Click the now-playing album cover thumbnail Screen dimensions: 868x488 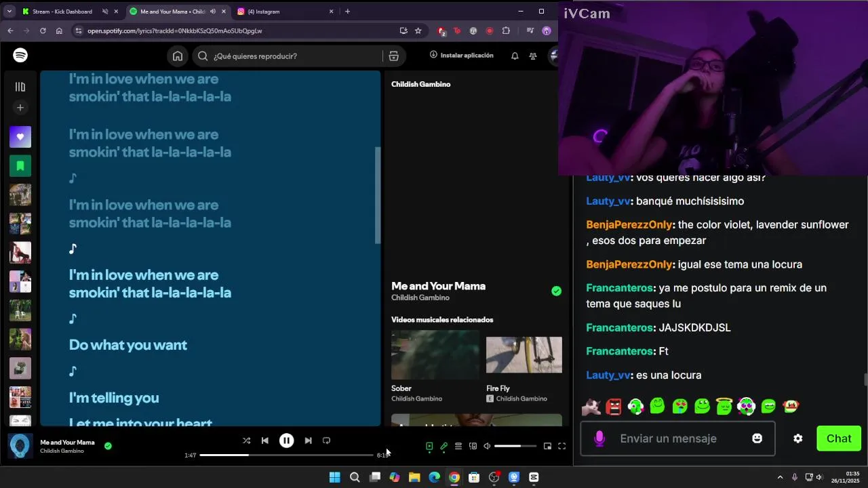[x=20, y=446]
